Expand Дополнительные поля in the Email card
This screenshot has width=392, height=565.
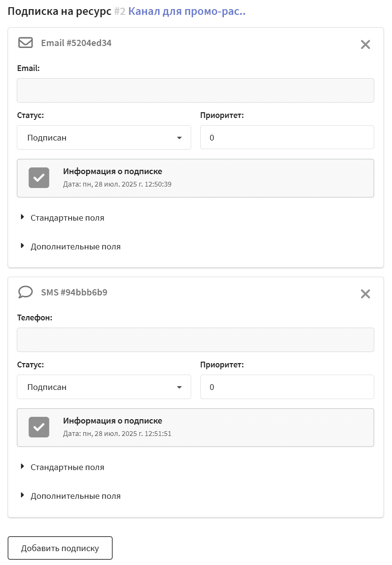pyautogui.click(x=74, y=246)
